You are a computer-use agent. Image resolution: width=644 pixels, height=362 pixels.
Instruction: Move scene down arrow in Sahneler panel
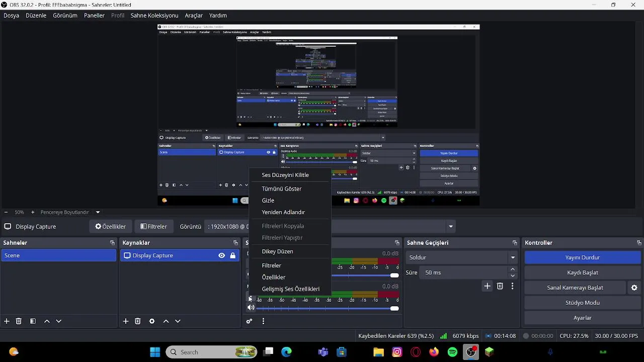(x=58, y=321)
